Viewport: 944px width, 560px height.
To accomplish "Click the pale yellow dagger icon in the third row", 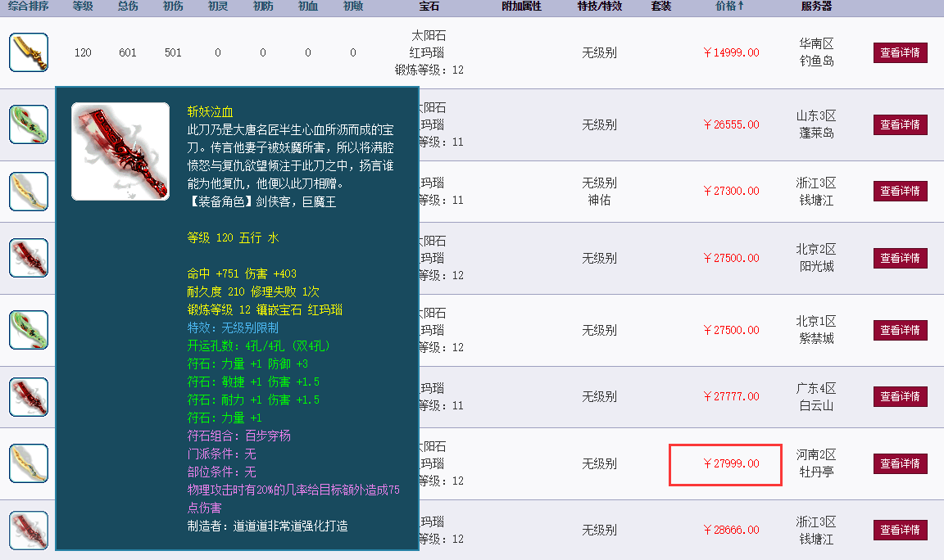I will pos(28,191).
